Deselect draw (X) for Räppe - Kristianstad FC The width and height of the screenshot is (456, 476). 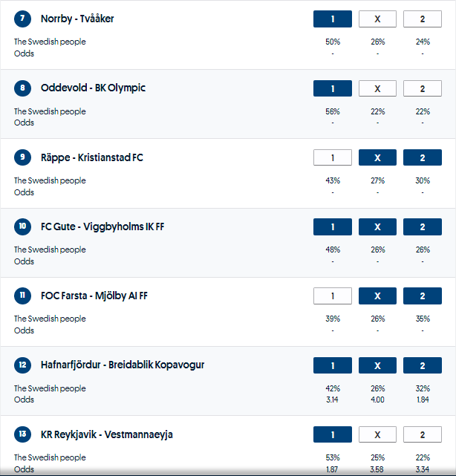pos(377,158)
